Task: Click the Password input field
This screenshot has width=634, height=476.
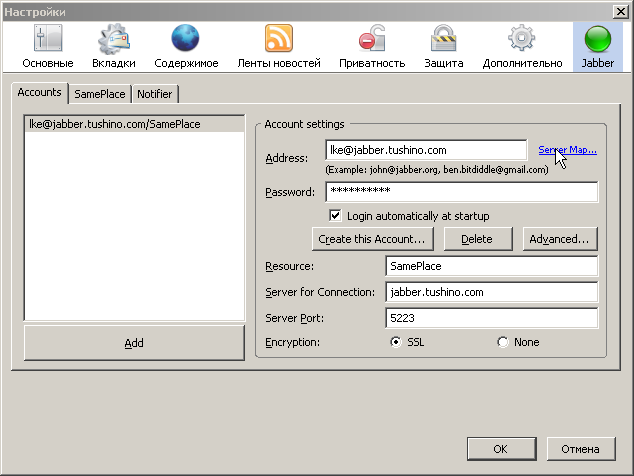Action: click(461, 191)
